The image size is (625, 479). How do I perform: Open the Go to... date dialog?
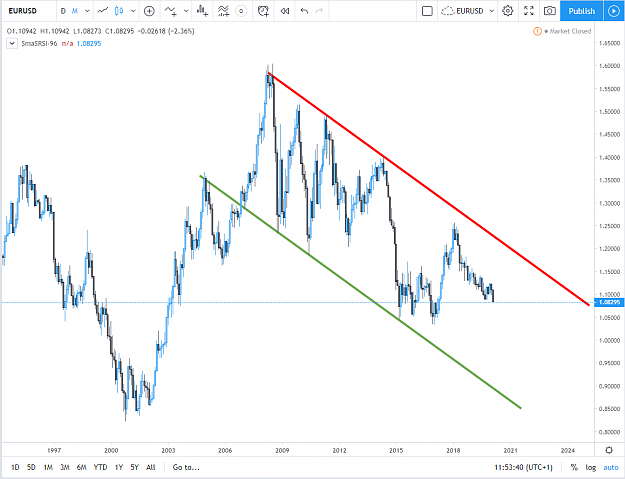(186, 467)
